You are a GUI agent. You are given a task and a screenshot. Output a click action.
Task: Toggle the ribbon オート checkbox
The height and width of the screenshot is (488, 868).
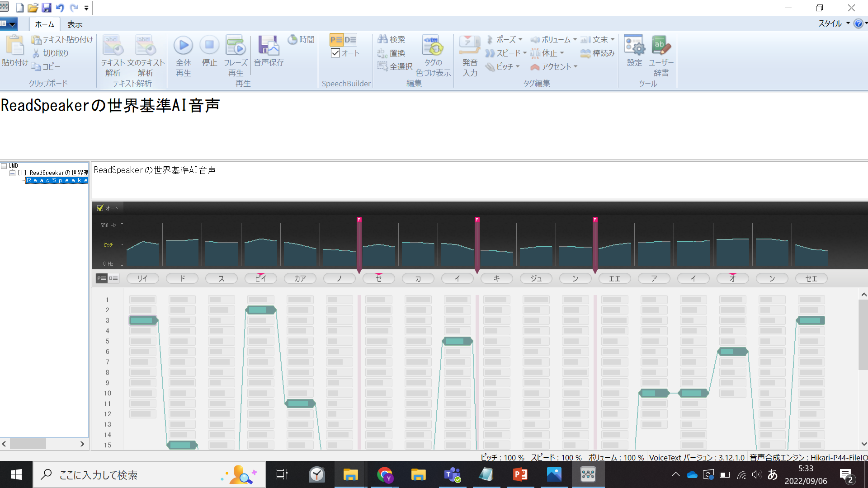pos(335,53)
